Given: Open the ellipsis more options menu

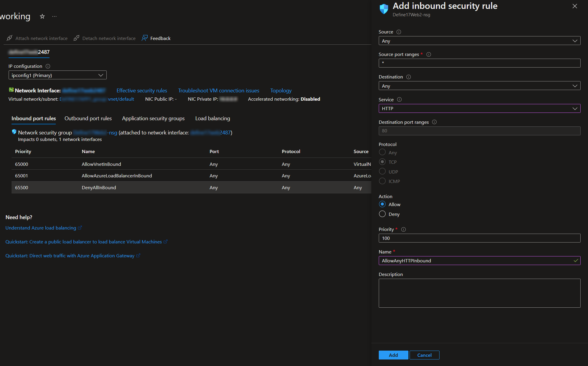Looking at the screenshot, I should click(54, 17).
